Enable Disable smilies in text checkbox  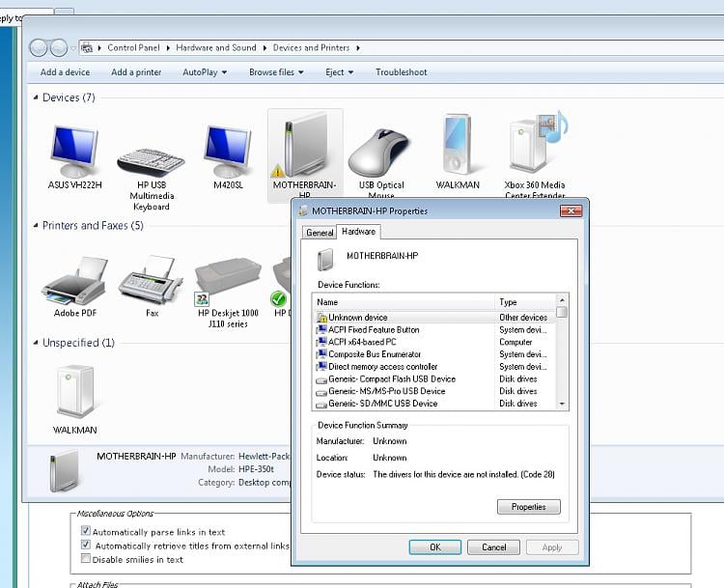click(85, 558)
